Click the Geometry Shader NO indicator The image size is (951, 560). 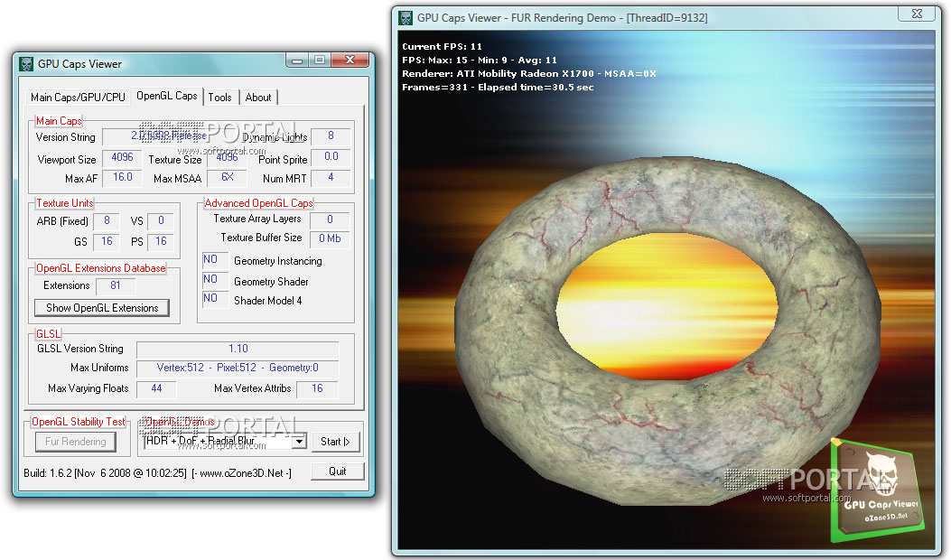(215, 280)
